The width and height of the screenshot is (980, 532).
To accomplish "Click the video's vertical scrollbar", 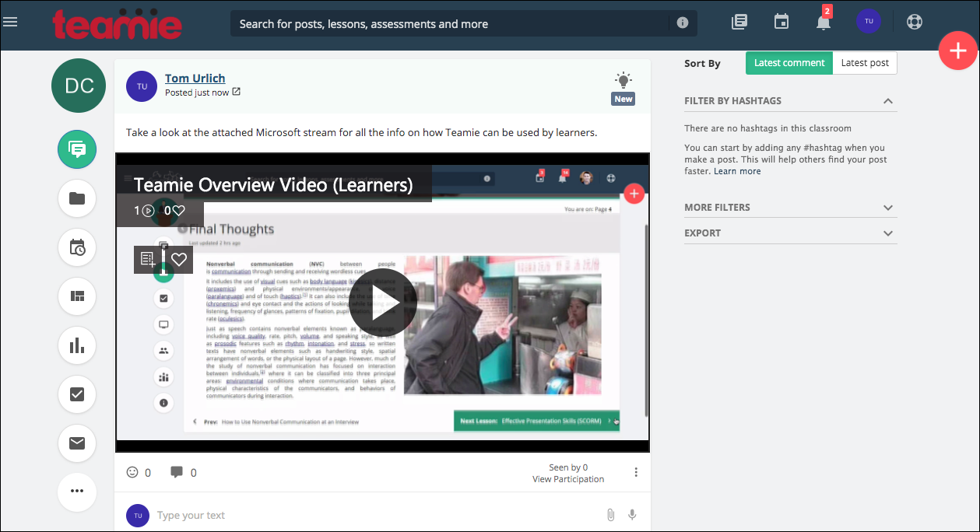I will (x=645, y=319).
